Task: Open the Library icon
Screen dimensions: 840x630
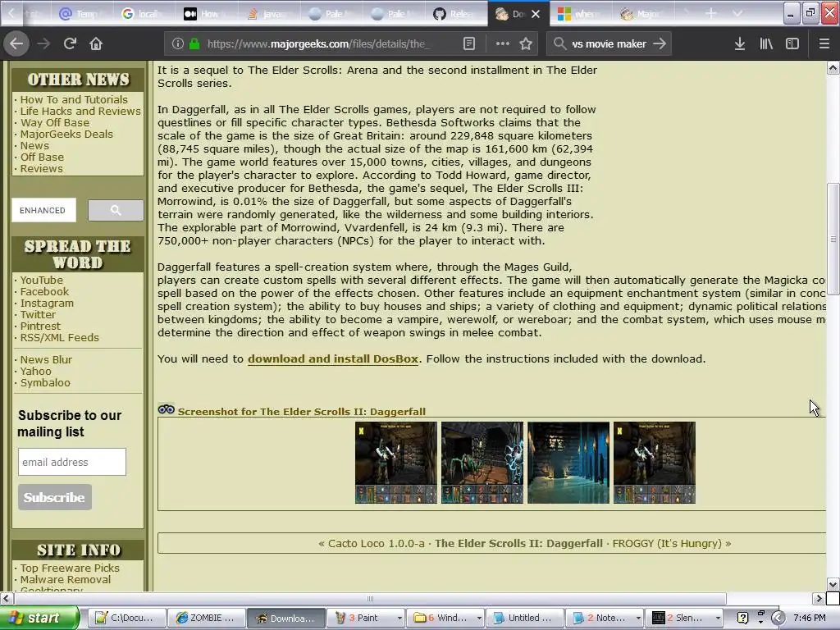Action: [766, 44]
